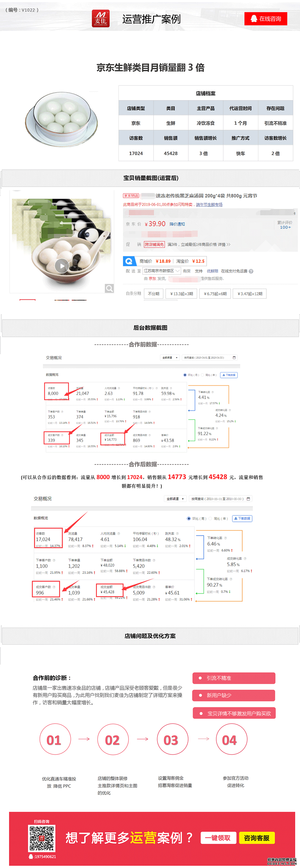Viewport: 300px width, 868px height.
Task: Click help icon beside 跳失率 48.32%
Action: tap(177, 534)
